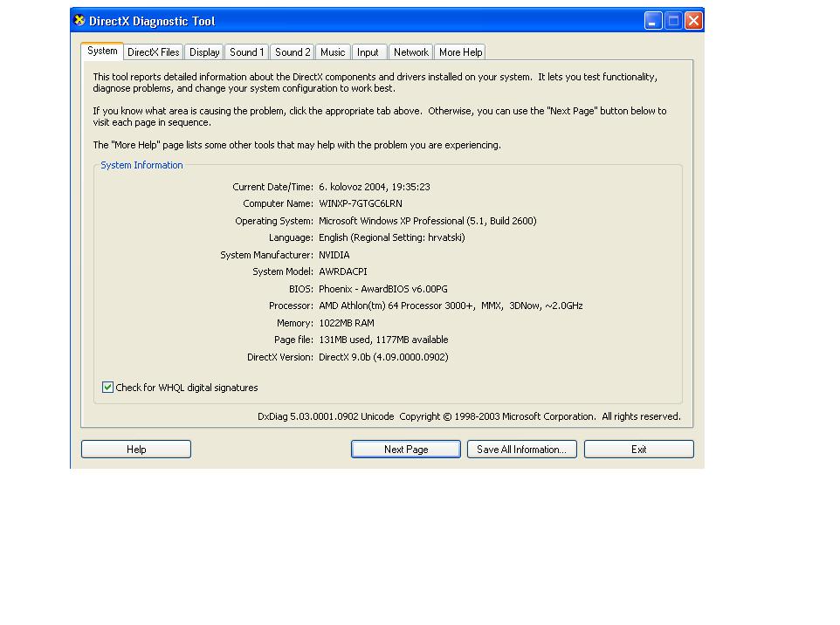This screenshot has width=840, height=625.
Task: View the Network tab
Action: [x=411, y=52]
